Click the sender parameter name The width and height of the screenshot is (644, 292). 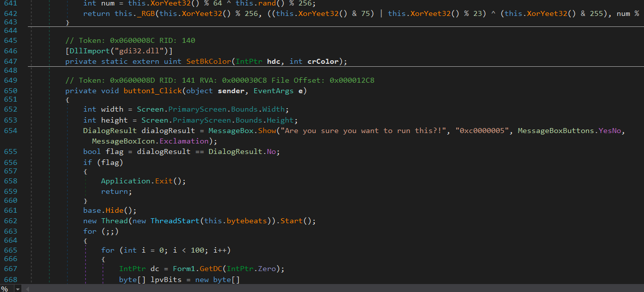coord(231,91)
